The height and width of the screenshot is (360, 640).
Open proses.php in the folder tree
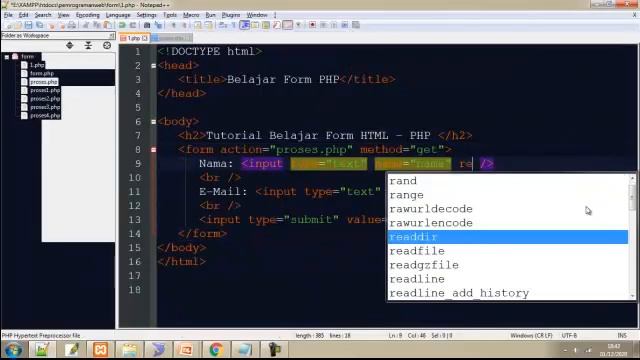point(44,82)
